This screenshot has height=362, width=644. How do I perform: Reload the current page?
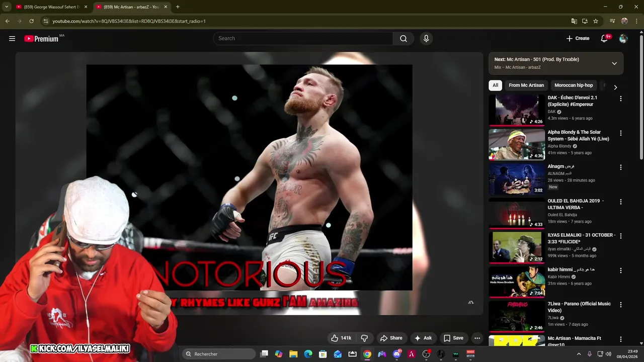click(x=31, y=21)
